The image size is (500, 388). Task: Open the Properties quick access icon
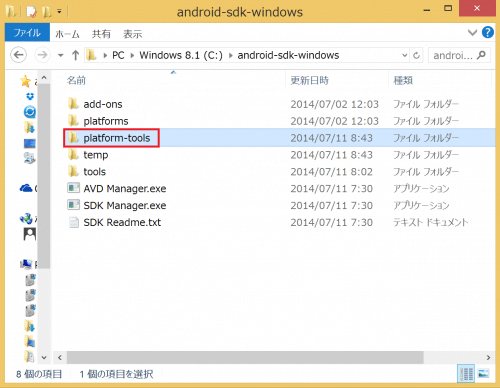pyautogui.click(x=31, y=12)
